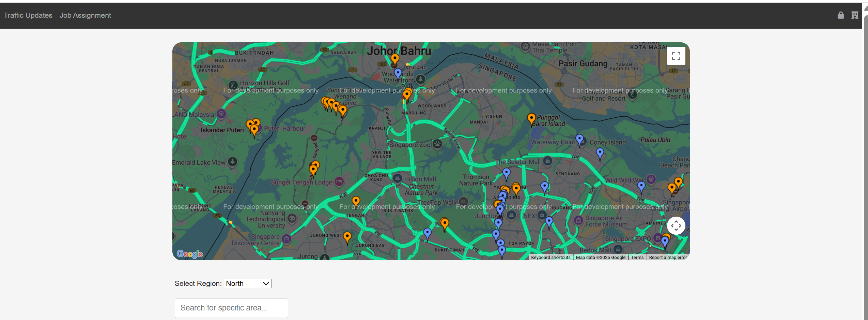Click the Emerald Lake View park icon

pyautogui.click(x=232, y=161)
